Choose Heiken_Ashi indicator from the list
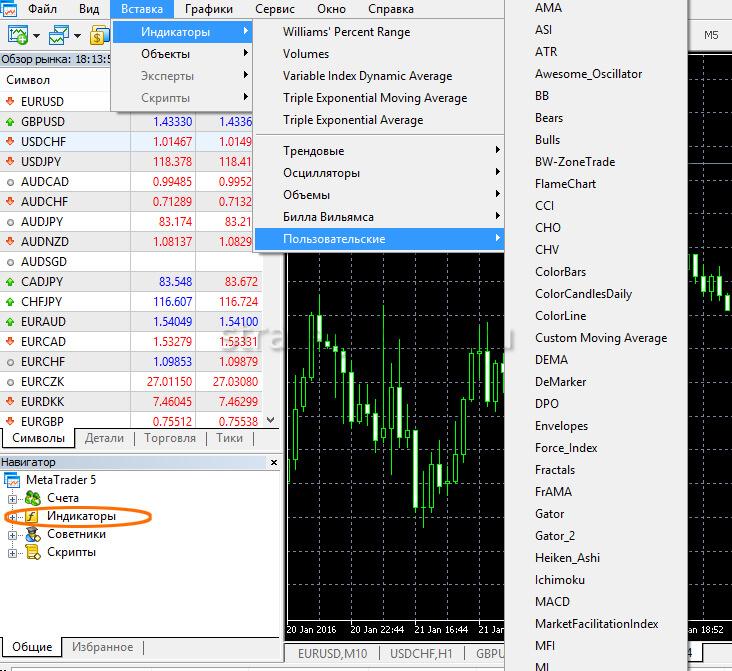 pyautogui.click(x=567, y=558)
